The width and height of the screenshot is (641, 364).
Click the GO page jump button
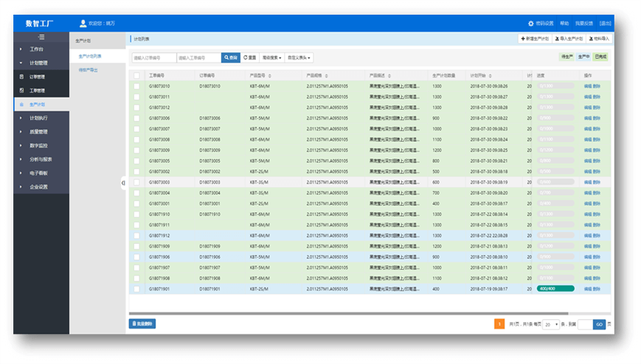[x=599, y=324]
